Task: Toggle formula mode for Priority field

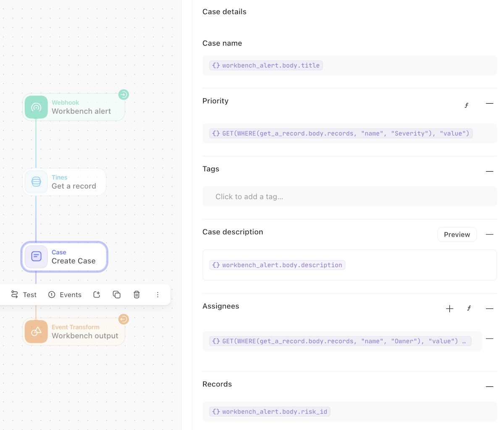Action: pos(466,105)
